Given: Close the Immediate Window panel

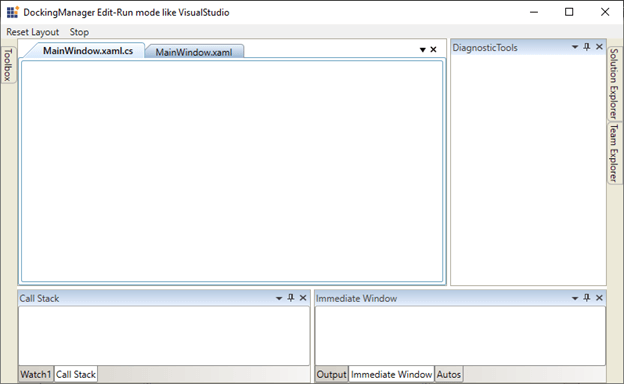Looking at the screenshot, I should click(x=599, y=298).
